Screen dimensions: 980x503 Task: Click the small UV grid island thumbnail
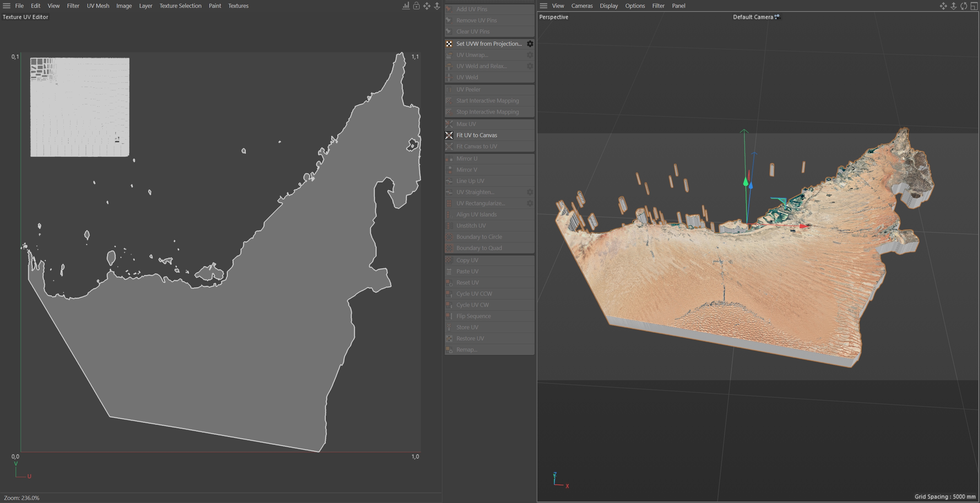pos(80,107)
